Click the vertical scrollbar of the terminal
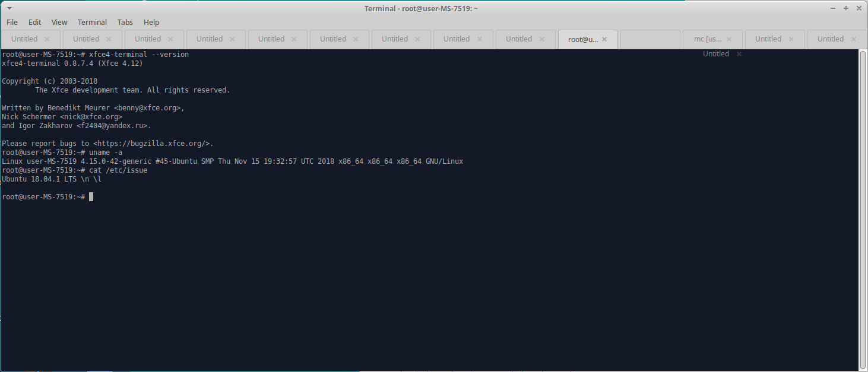 coord(863,208)
